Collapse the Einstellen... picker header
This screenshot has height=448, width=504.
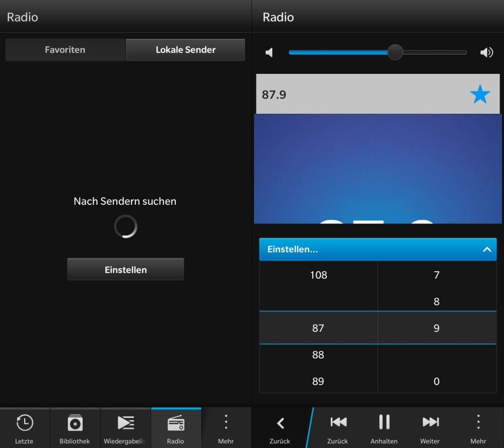click(378, 249)
